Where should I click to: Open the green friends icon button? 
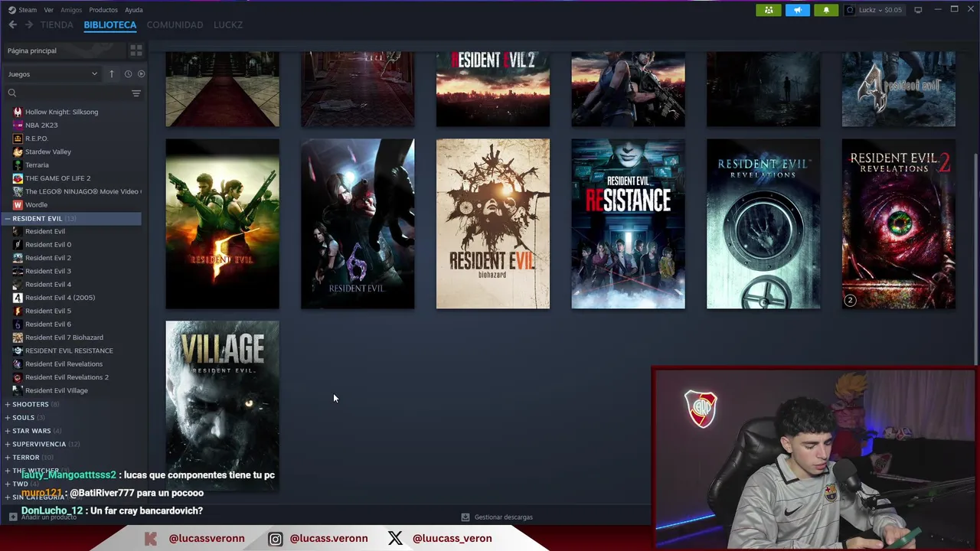pyautogui.click(x=769, y=10)
